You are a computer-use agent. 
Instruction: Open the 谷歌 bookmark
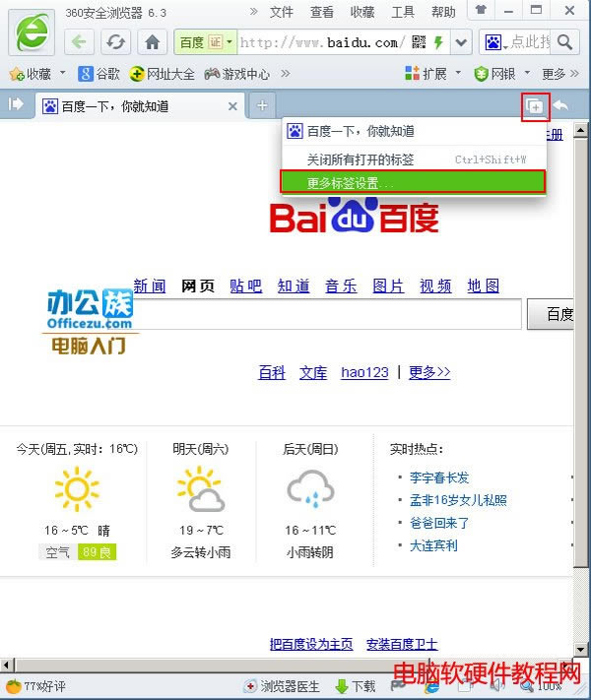click(98, 74)
